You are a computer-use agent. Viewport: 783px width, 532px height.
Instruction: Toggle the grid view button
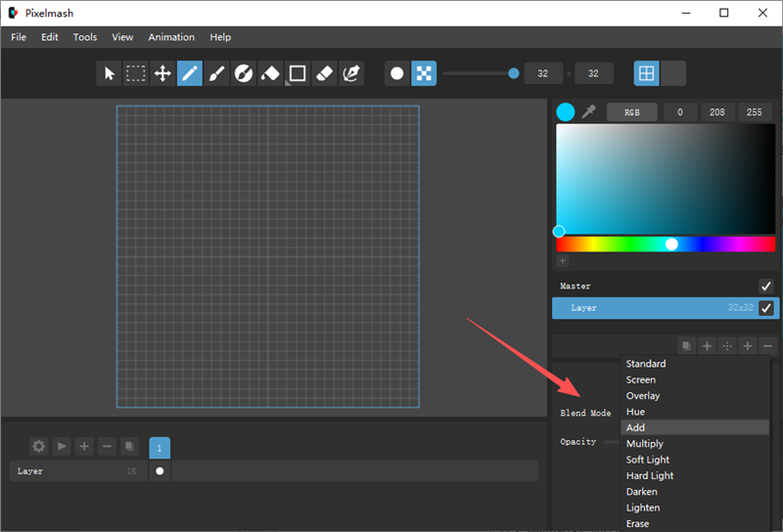click(647, 74)
